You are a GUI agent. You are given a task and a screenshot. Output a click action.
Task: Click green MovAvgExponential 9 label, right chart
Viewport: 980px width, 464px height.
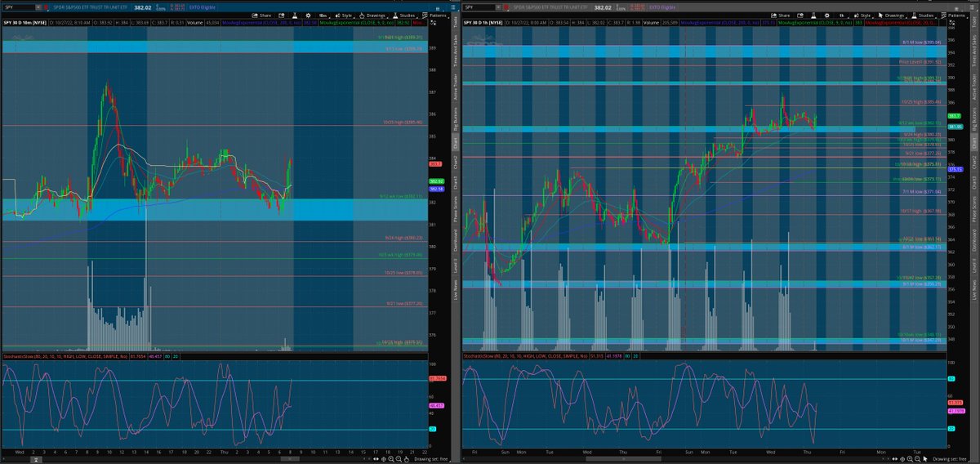[815, 23]
